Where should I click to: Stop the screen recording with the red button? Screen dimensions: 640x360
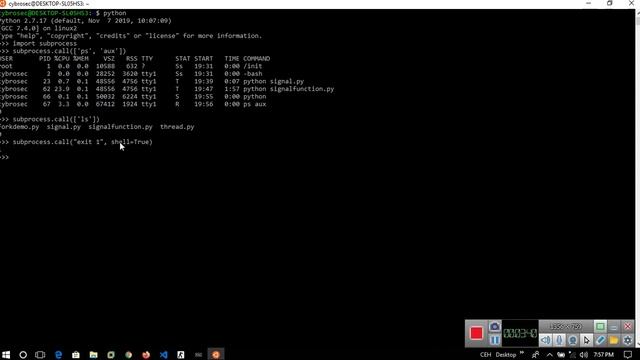pyautogui.click(x=476, y=333)
